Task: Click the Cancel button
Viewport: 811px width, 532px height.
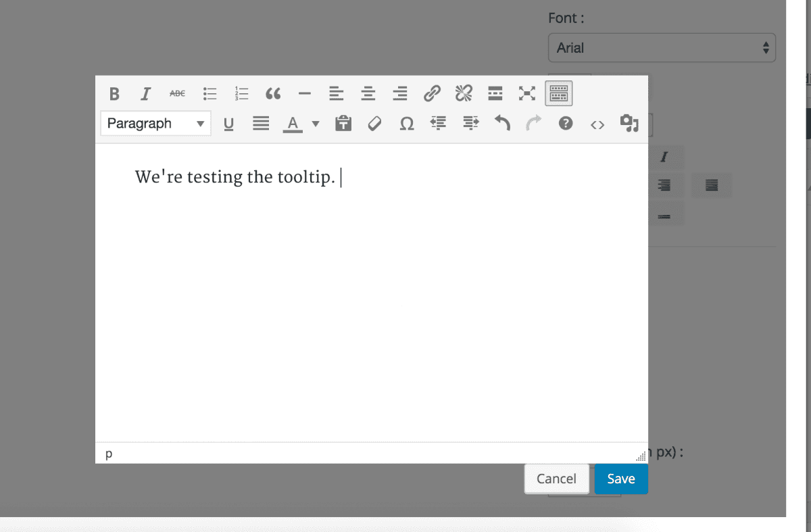Action: point(556,479)
